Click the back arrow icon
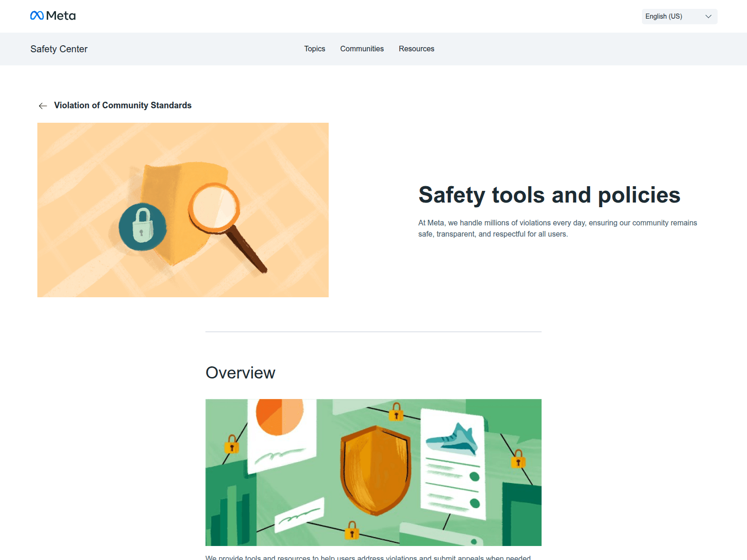The image size is (747, 560). pos(43,106)
